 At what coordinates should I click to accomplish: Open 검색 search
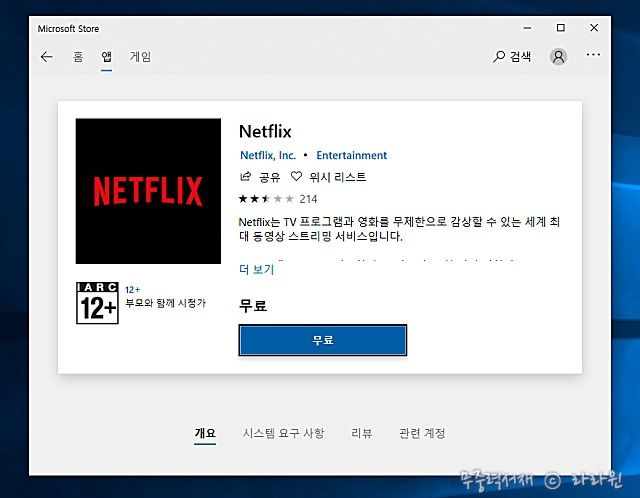click(512, 57)
